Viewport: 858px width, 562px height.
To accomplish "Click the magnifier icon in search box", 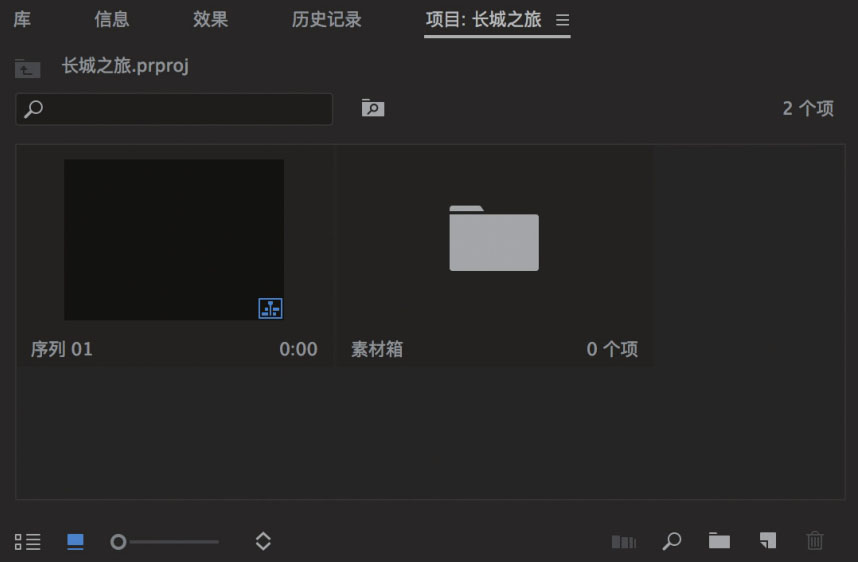I will click(34, 109).
